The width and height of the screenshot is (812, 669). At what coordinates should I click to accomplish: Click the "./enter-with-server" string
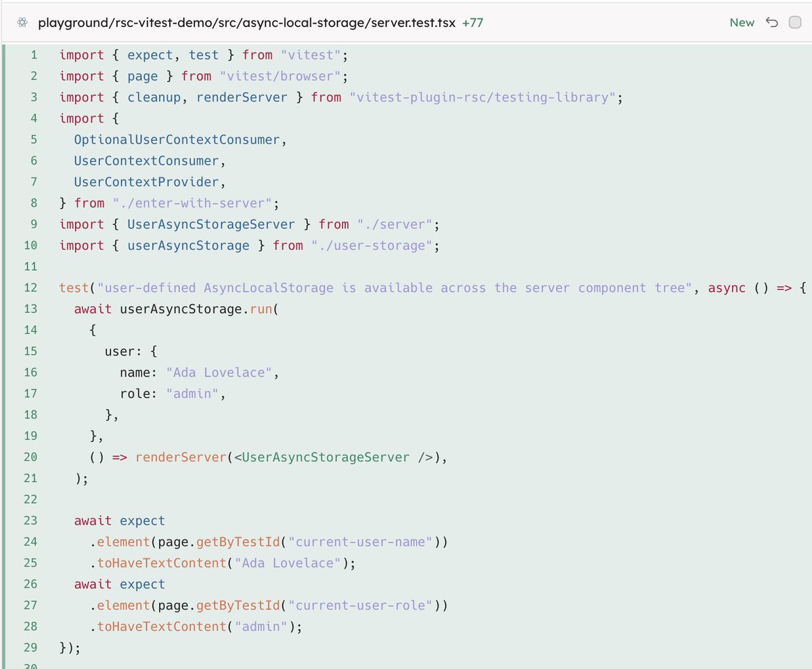(x=191, y=203)
